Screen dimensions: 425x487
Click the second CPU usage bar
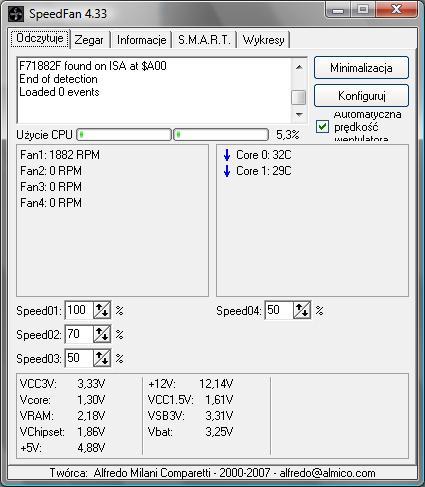coord(221,135)
